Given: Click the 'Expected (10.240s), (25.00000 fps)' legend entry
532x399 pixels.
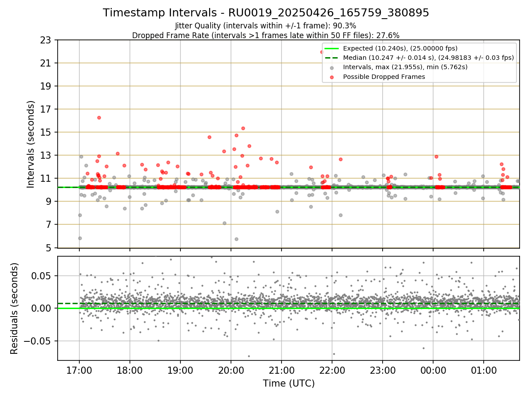Looking at the screenshot, I should (400, 48).
